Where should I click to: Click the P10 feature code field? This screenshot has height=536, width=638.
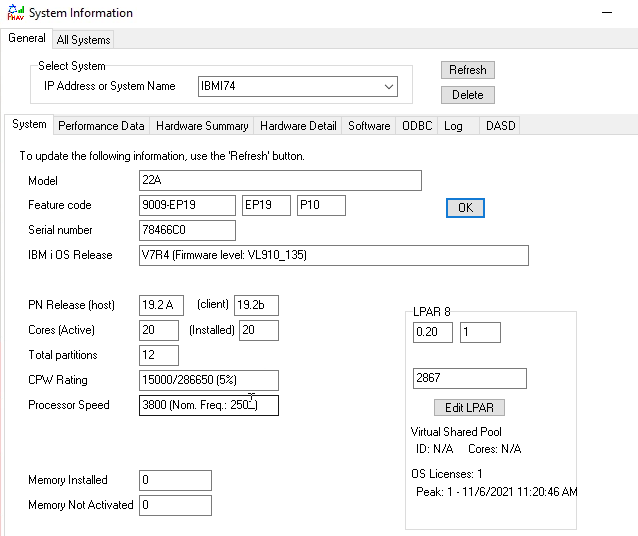pyautogui.click(x=321, y=205)
